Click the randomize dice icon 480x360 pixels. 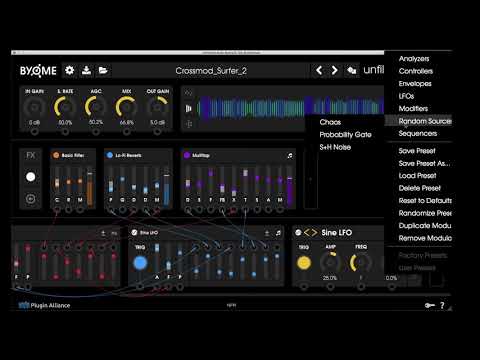[352, 70]
